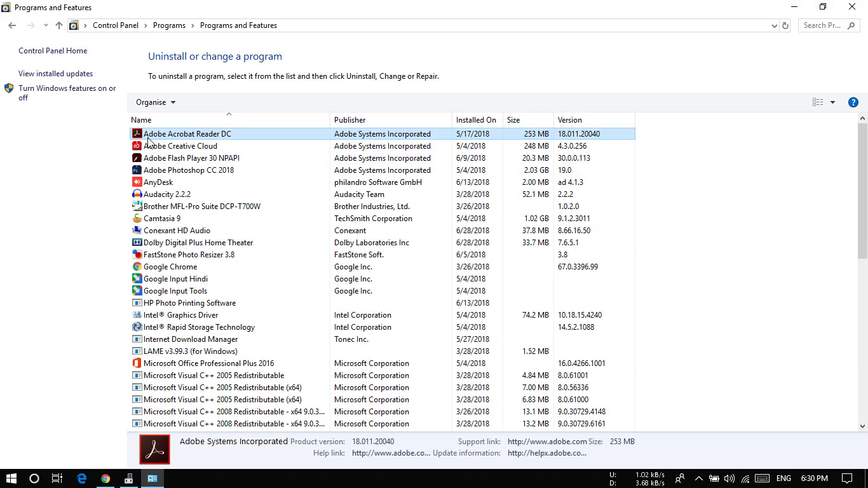Select the Conexant HD Audio icon
This screenshot has height=488, width=868.
pyautogui.click(x=137, y=231)
